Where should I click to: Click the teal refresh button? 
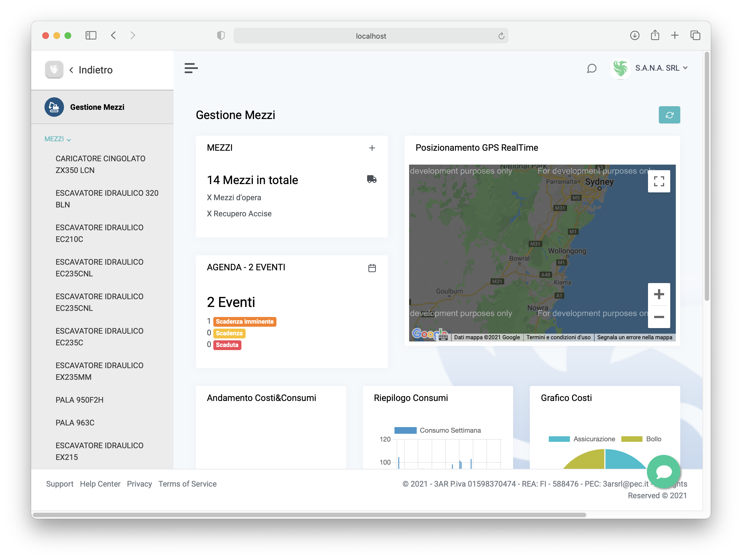[x=669, y=115]
